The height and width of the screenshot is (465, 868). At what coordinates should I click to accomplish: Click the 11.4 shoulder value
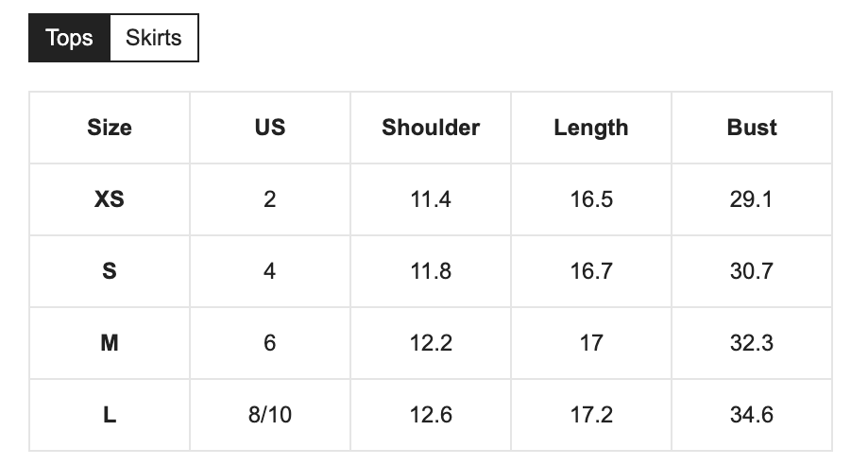(431, 199)
